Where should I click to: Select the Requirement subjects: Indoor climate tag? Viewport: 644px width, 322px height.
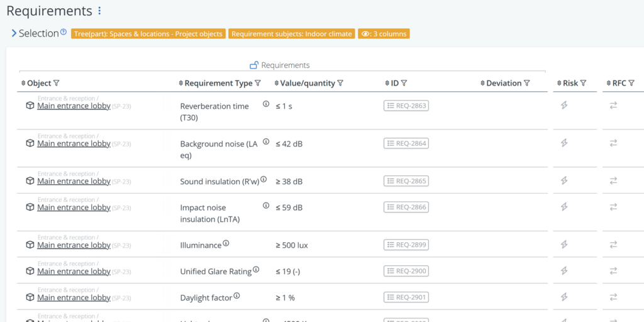pyautogui.click(x=291, y=34)
